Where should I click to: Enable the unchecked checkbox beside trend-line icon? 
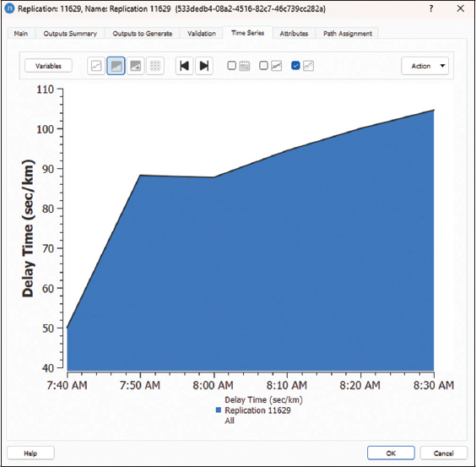pyautogui.click(x=263, y=65)
